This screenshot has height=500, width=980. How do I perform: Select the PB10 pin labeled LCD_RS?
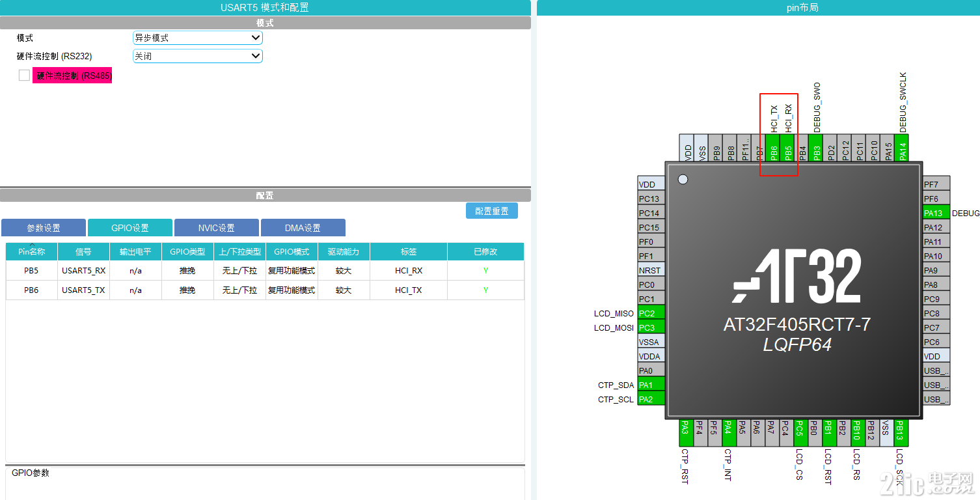coord(857,433)
